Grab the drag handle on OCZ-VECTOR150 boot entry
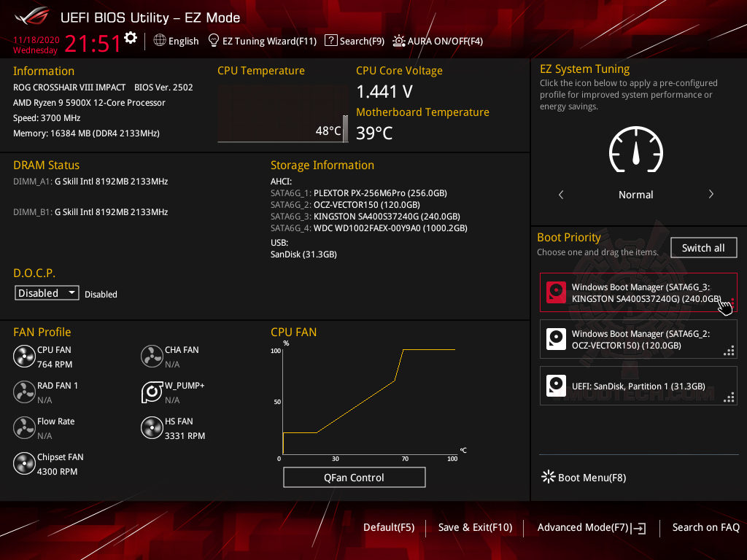747x560 pixels. (729, 351)
